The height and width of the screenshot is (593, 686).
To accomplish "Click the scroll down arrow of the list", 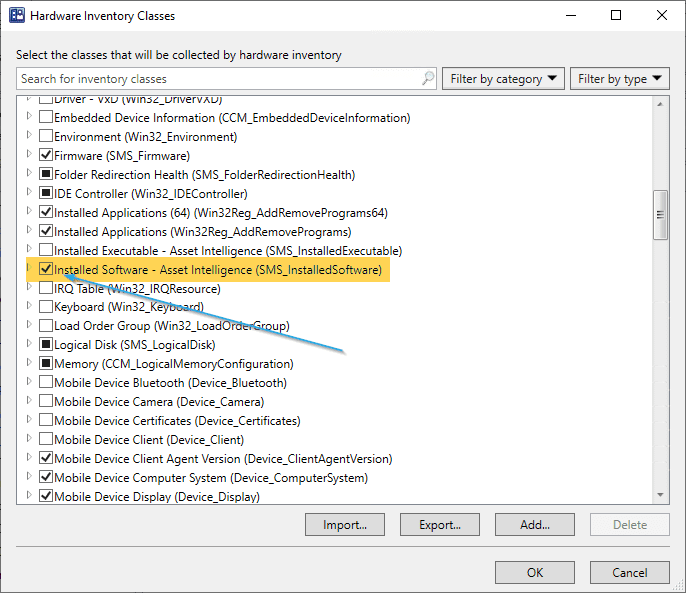I will [660, 495].
